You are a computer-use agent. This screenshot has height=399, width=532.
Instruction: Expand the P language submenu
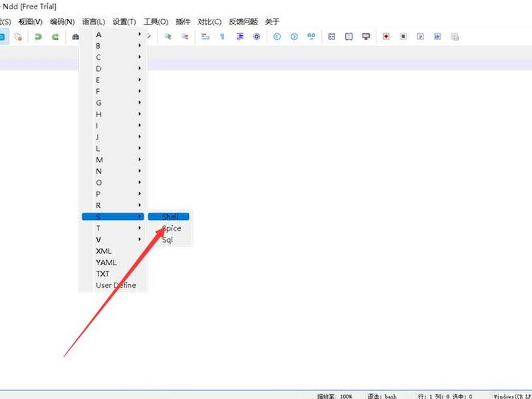tap(113, 194)
